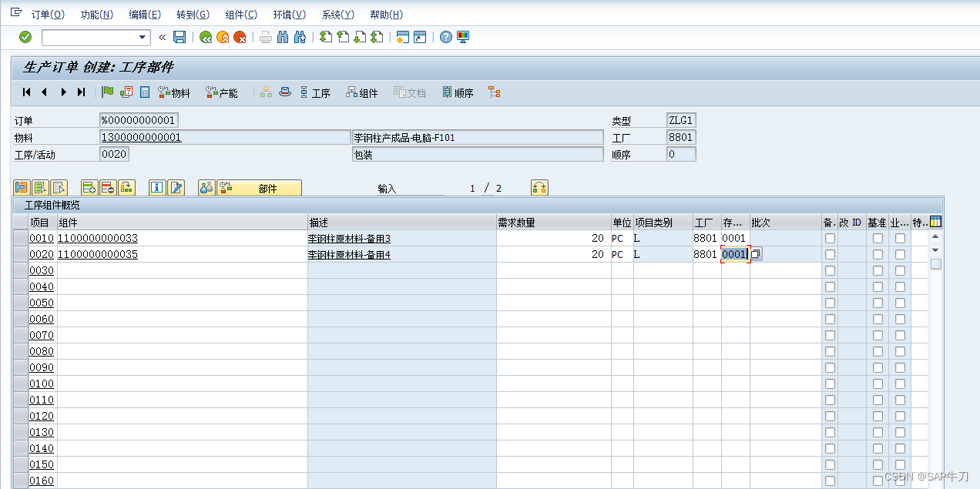Screen dimensions: 980x489
Task: Click the Last Page icon
Action: click(x=377, y=37)
